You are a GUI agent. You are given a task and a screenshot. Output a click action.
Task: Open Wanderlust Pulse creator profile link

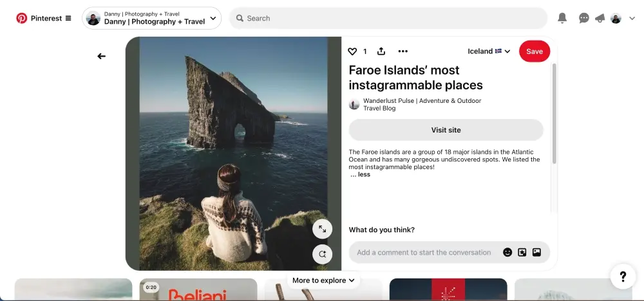pos(422,105)
